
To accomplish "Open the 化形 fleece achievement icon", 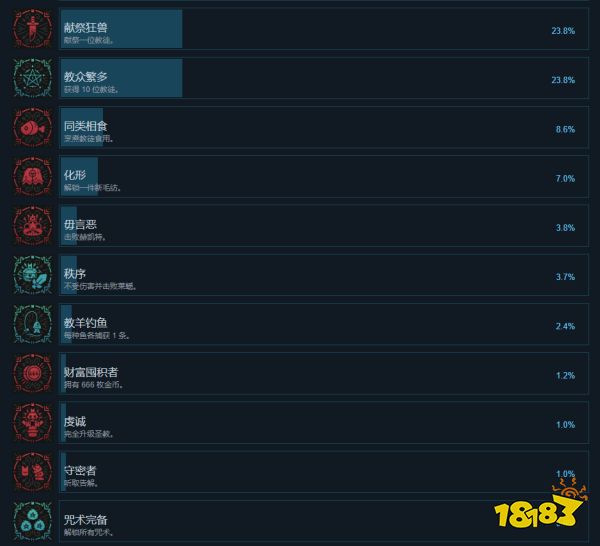I will pyautogui.click(x=33, y=176).
